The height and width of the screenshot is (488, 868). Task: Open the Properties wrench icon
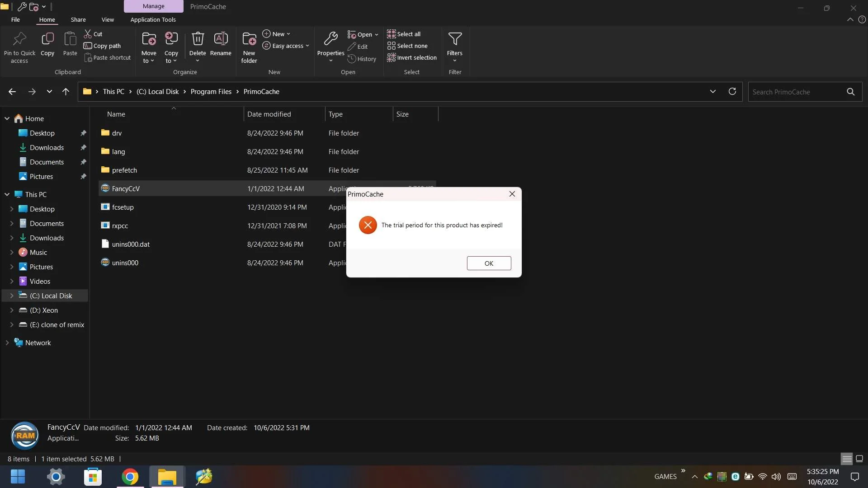click(331, 39)
